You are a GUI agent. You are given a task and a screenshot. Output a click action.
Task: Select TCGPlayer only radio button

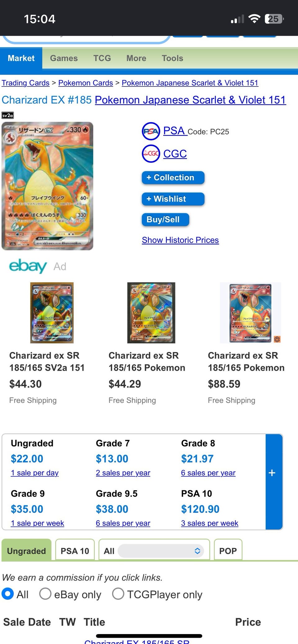[x=118, y=594]
